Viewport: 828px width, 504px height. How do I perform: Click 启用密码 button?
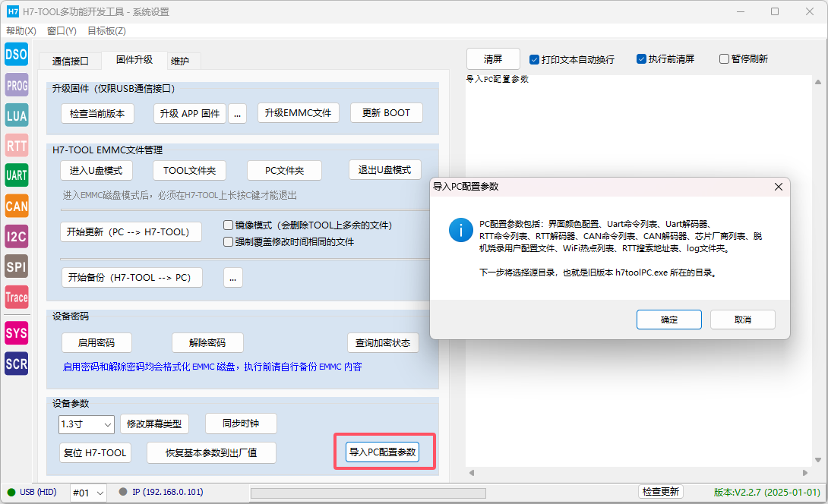point(96,343)
